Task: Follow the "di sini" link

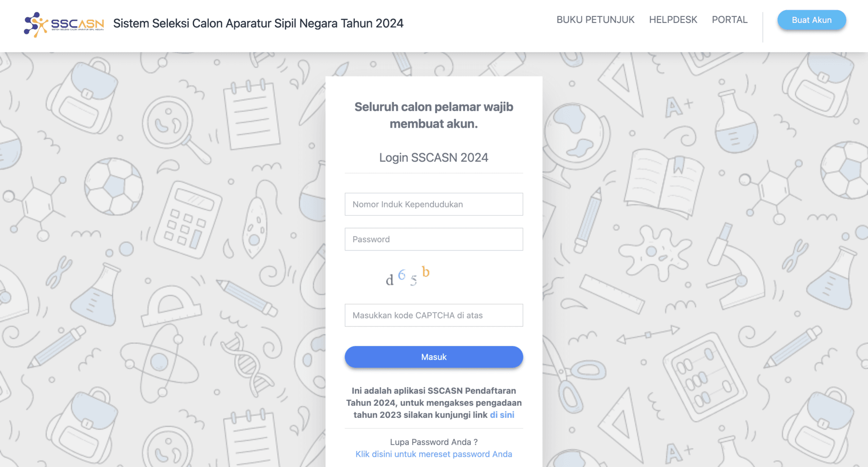Action: coord(502,415)
